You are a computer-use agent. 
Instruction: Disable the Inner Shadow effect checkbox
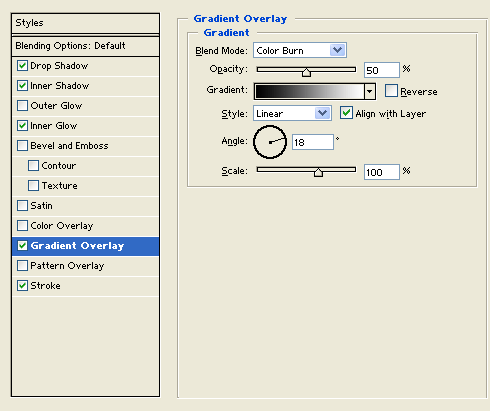[x=22, y=86]
